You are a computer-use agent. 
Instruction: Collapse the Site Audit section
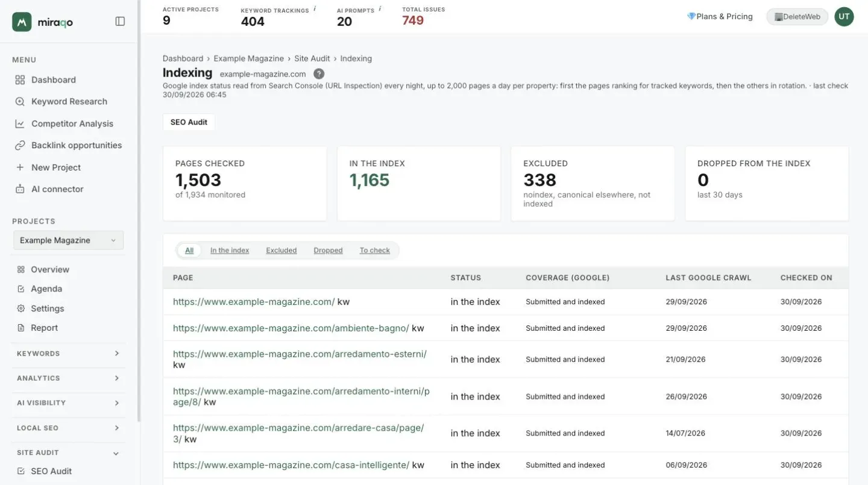click(x=68, y=452)
